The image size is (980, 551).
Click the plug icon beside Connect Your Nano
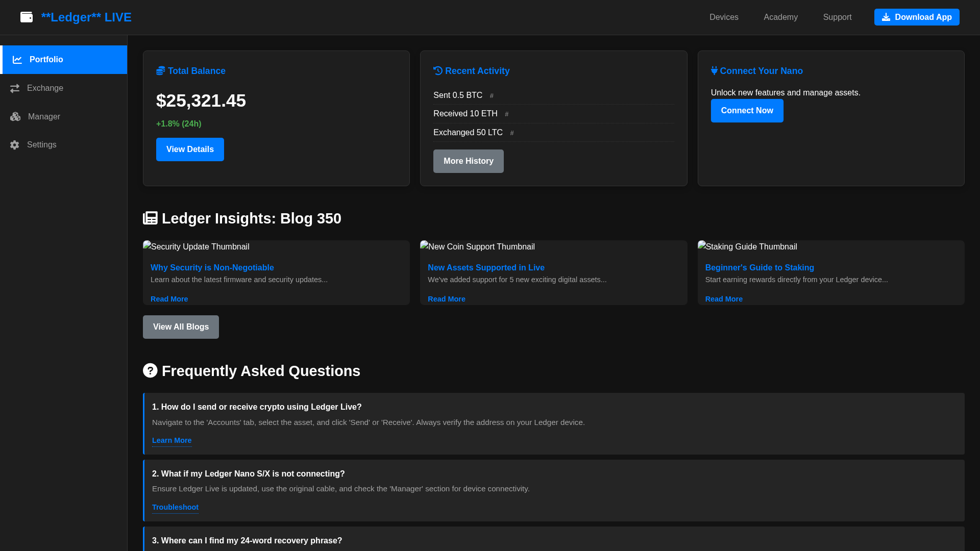coord(714,71)
